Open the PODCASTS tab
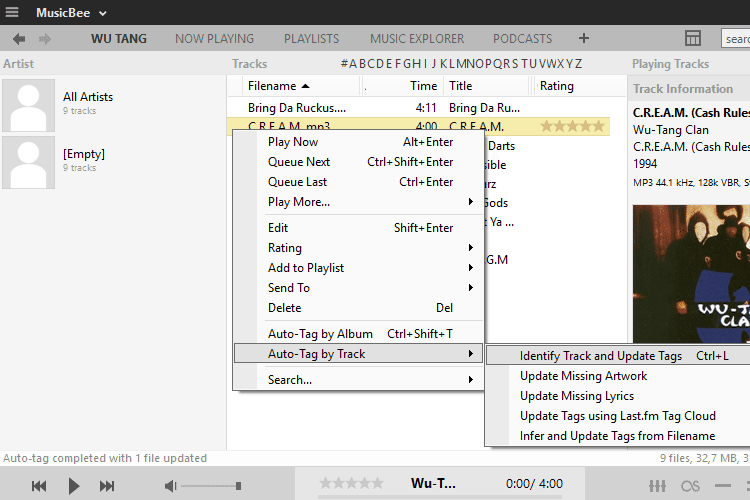 click(522, 39)
